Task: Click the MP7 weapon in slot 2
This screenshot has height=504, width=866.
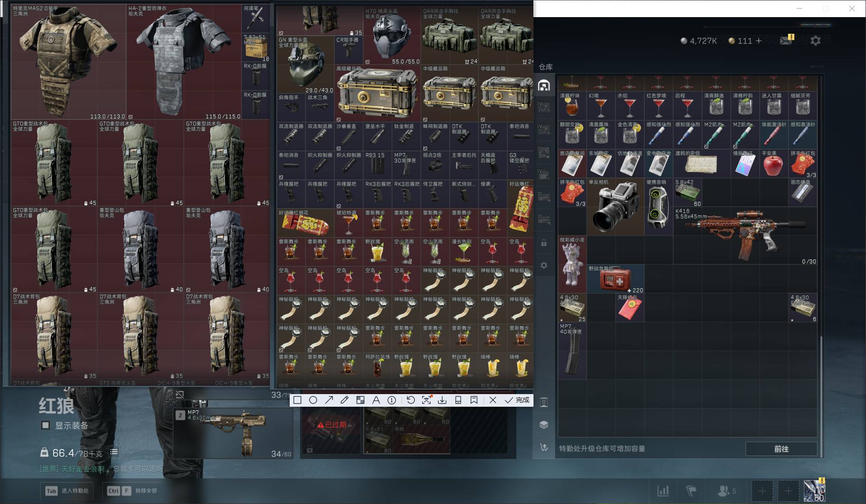Action: click(233, 433)
